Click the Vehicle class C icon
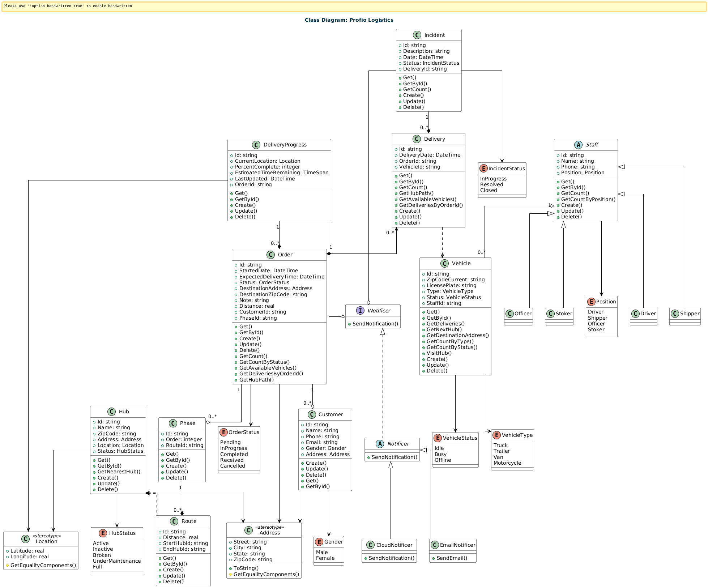 click(x=444, y=263)
